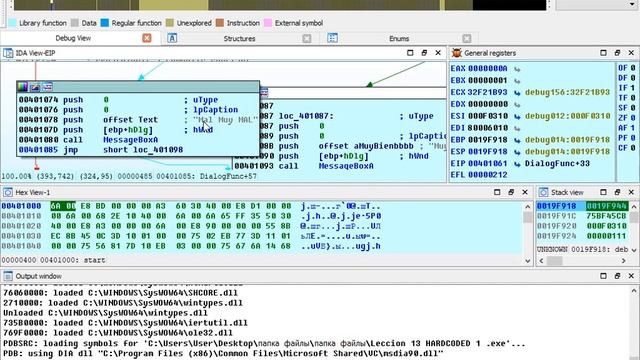
Task: Select stack row 0019F91C
Action: click(582, 216)
